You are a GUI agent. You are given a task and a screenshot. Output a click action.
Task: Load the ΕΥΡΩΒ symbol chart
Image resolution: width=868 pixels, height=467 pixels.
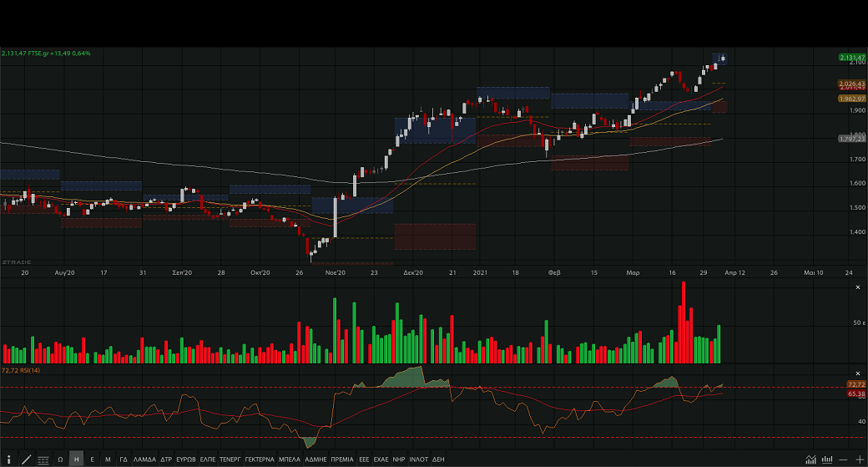[186, 459]
